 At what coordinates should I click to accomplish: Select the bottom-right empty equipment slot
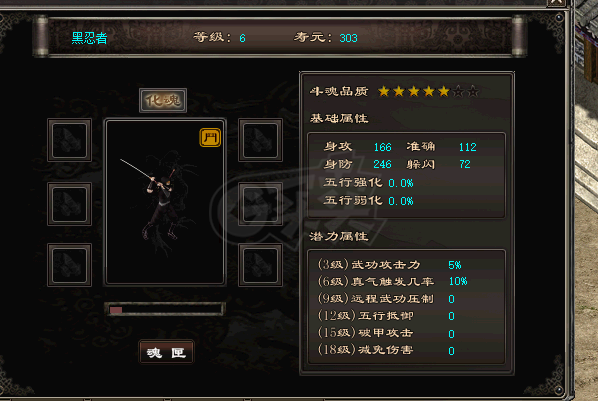pyautogui.click(x=260, y=265)
